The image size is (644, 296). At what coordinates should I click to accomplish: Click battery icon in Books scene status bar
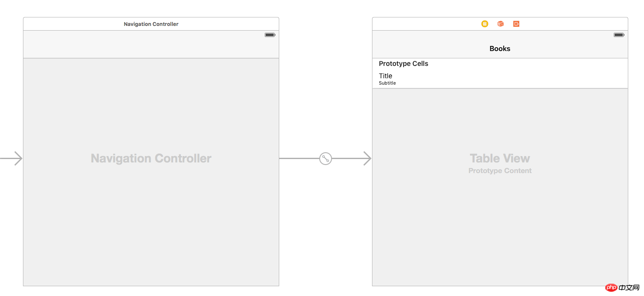pos(619,35)
